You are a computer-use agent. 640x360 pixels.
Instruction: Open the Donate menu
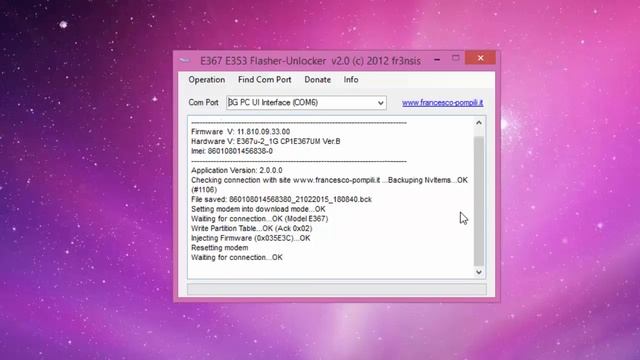(318, 80)
